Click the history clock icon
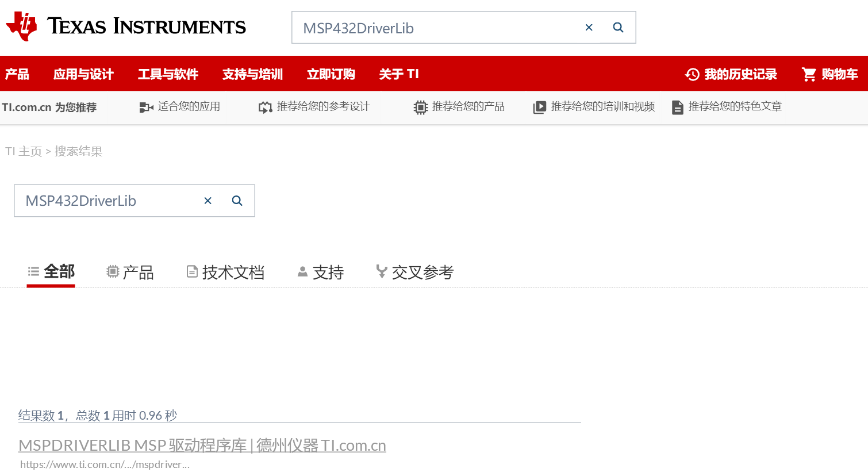The width and height of the screenshot is (868, 472). (x=692, y=74)
